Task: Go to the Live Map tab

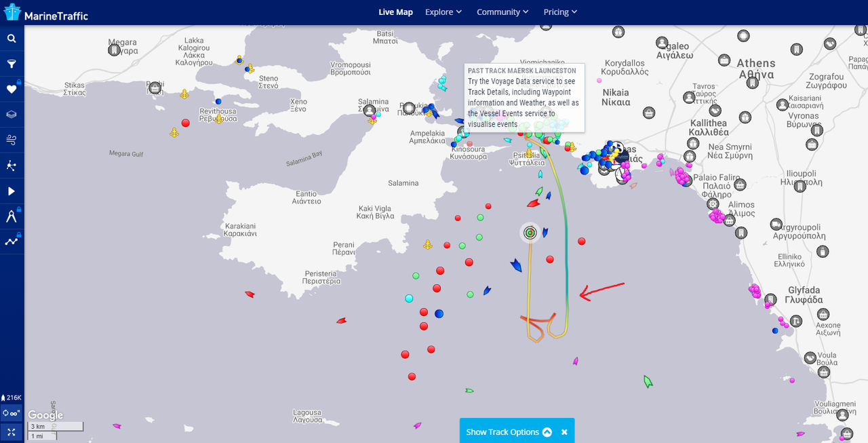Action: click(395, 12)
